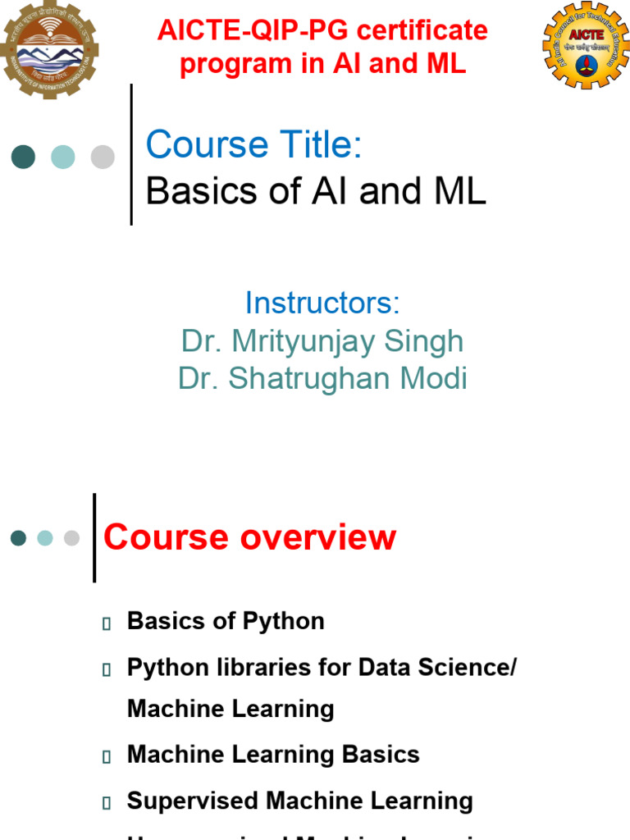
Task: Click the Machine Learning Basics list item
Action: (273, 755)
